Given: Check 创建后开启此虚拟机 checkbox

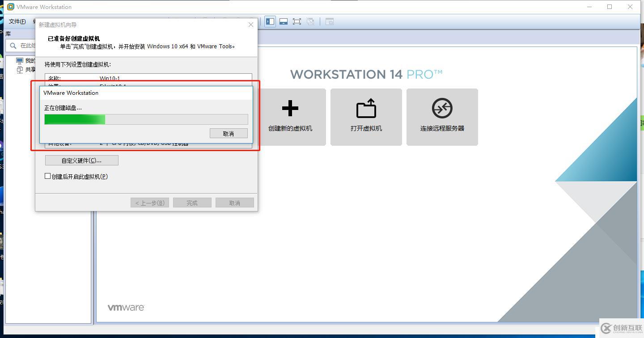Looking at the screenshot, I should click(47, 176).
